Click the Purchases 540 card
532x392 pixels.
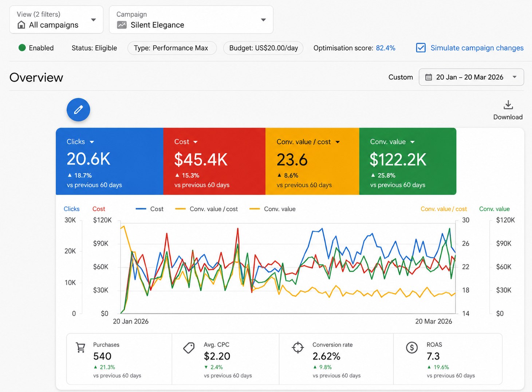(119, 359)
